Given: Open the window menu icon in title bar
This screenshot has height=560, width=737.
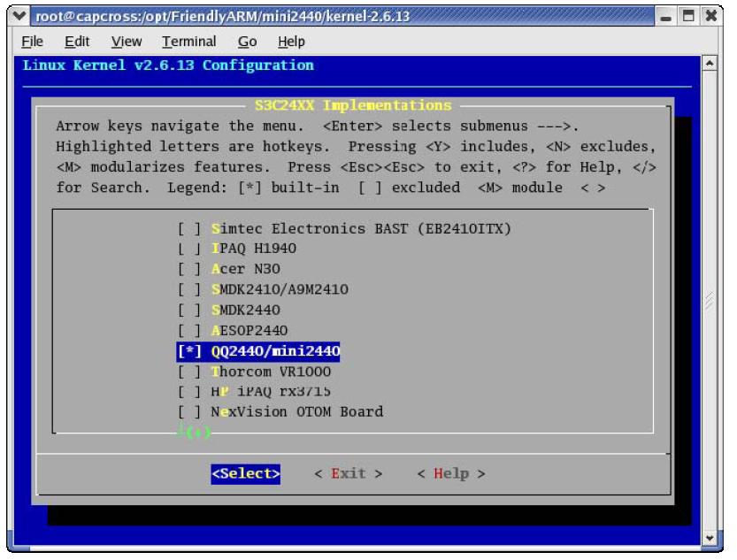Looking at the screenshot, I should tap(19, 16).
